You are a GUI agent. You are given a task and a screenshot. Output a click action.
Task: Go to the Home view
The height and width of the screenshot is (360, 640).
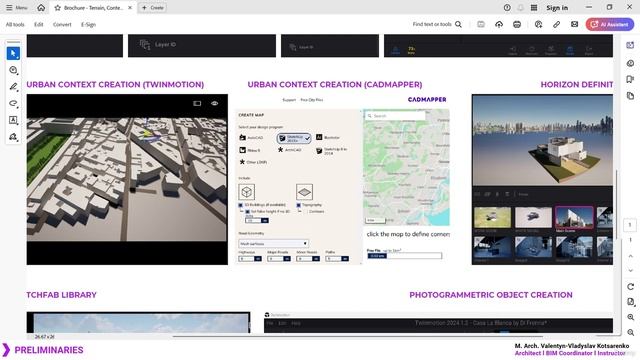pyautogui.click(x=41, y=8)
